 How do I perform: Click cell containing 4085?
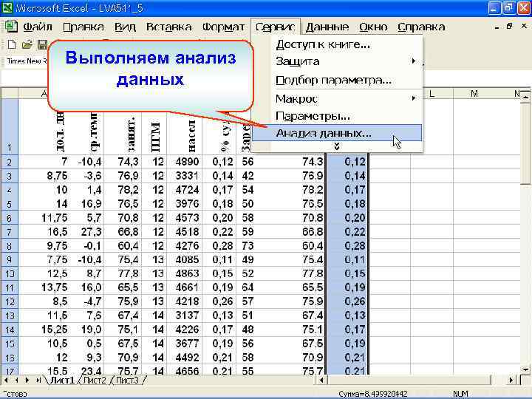[184, 259]
